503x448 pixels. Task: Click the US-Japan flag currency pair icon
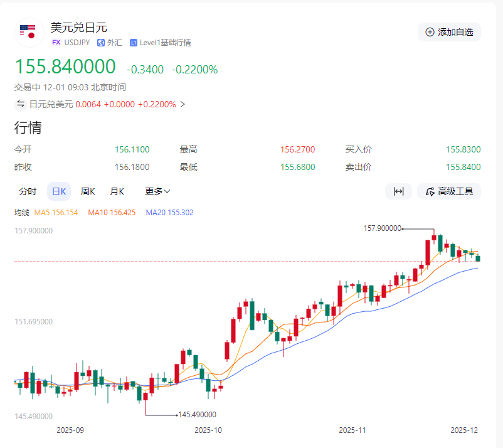pyautogui.click(x=28, y=33)
